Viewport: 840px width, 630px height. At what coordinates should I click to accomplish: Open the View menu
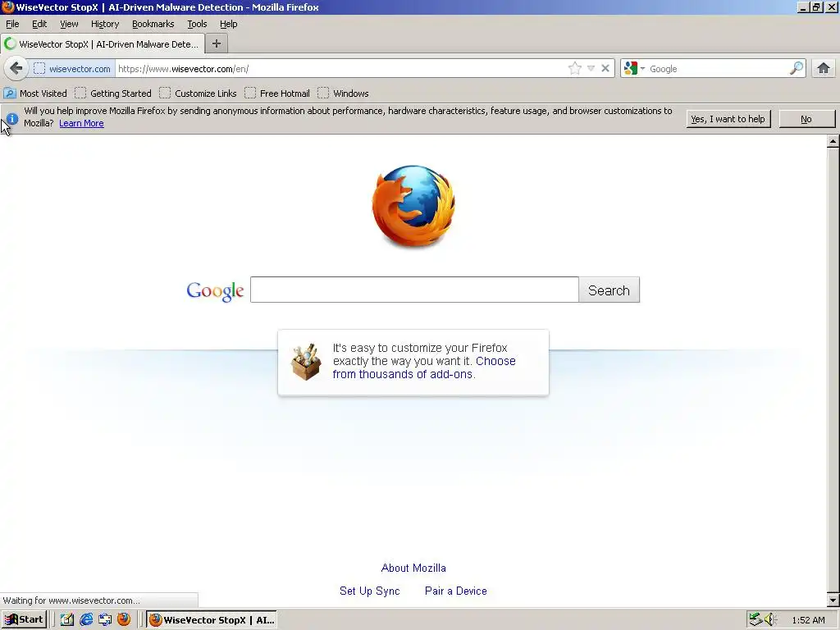pyautogui.click(x=69, y=24)
